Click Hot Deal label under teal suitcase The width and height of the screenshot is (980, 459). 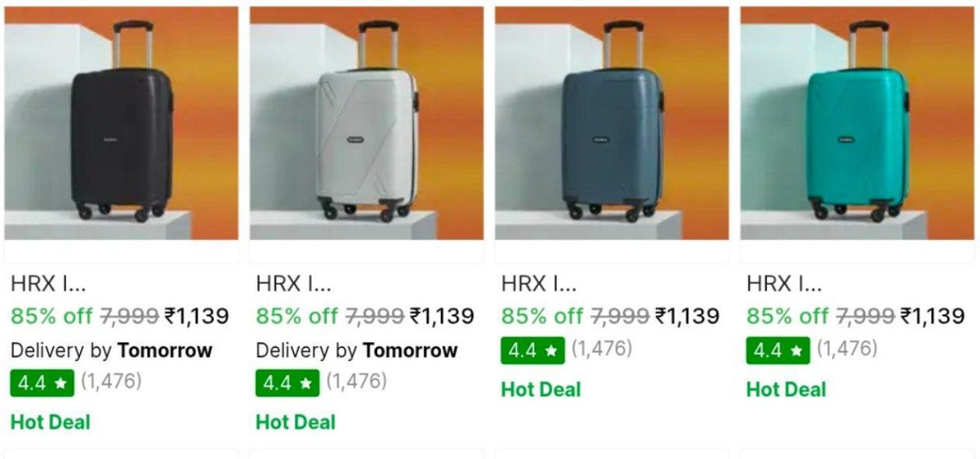click(786, 390)
